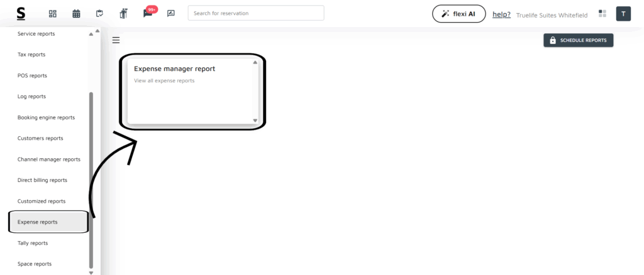The width and height of the screenshot is (644, 275).
Task: Click sidebar scroll down arrow
Action: pyautogui.click(x=91, y=272)
